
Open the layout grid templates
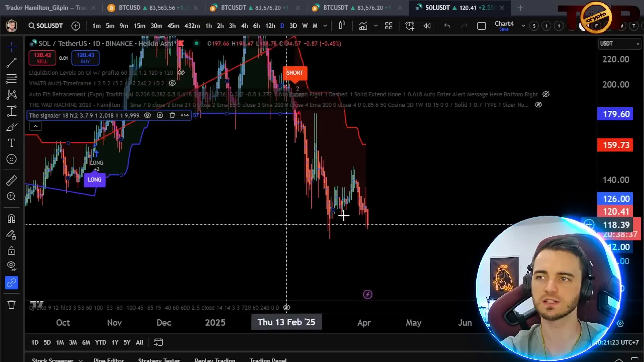coord(389,26)
